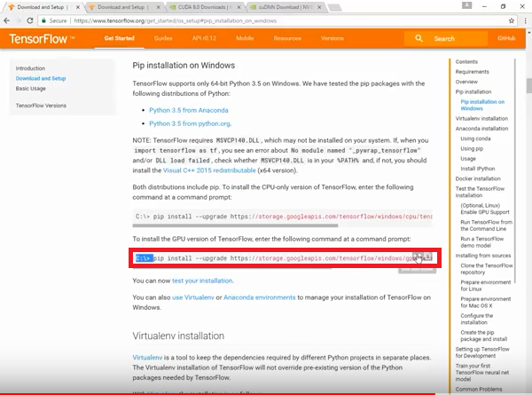Jump to Pip installation in right sidebar
532x395 pixels.
(x=473, y=91)
